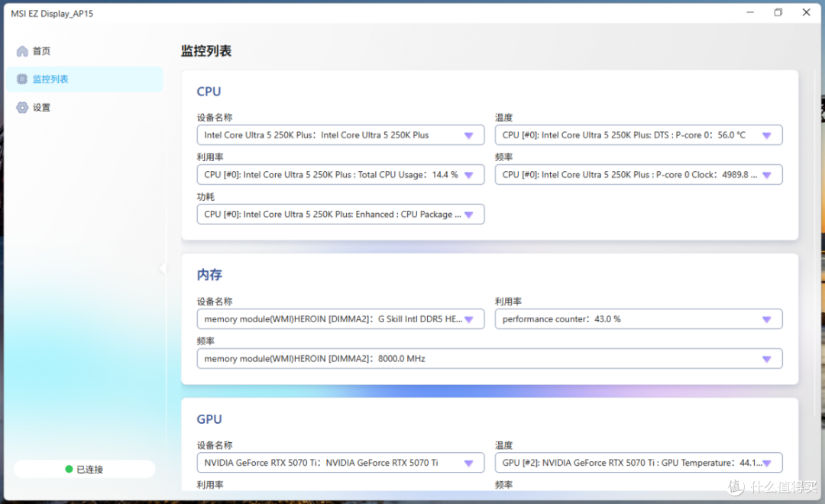The image size is (825, 504).
Task: Click the NVIDIA GeForce RTX 5070 Ti device field
Action: [341, 463]
